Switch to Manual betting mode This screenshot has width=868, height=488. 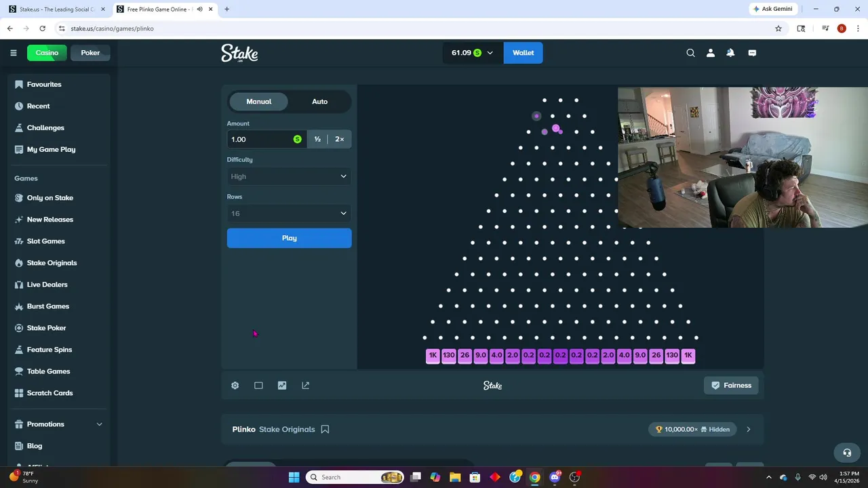(258, 102)
